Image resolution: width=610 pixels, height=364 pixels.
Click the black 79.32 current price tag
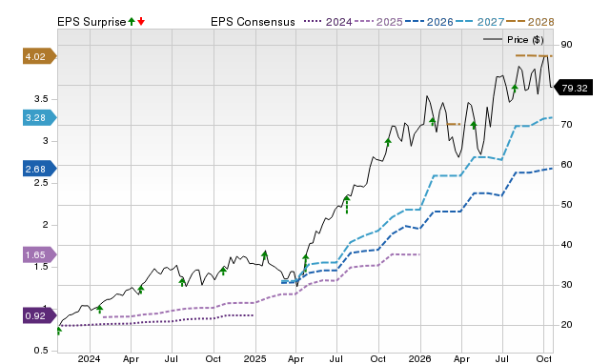coord(573,88)
